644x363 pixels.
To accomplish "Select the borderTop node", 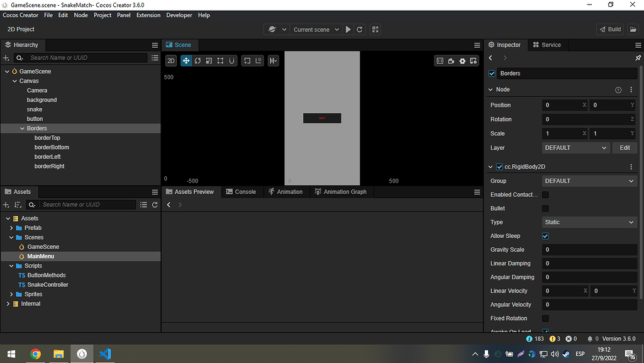I will tap(47, 138).
